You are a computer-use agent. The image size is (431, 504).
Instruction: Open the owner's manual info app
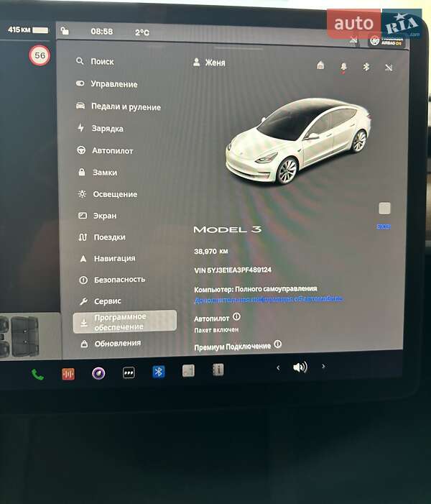[x=218, y=370]
